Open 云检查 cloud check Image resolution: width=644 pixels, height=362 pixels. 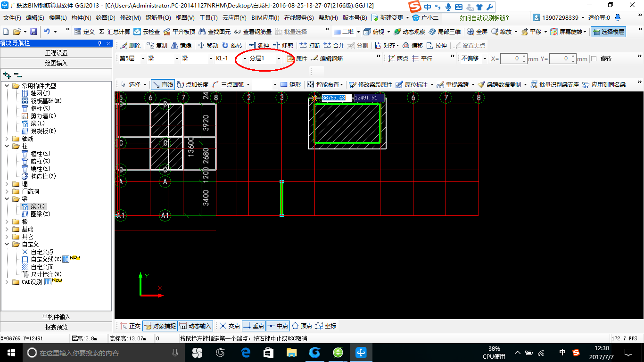(x=147, y=32)
